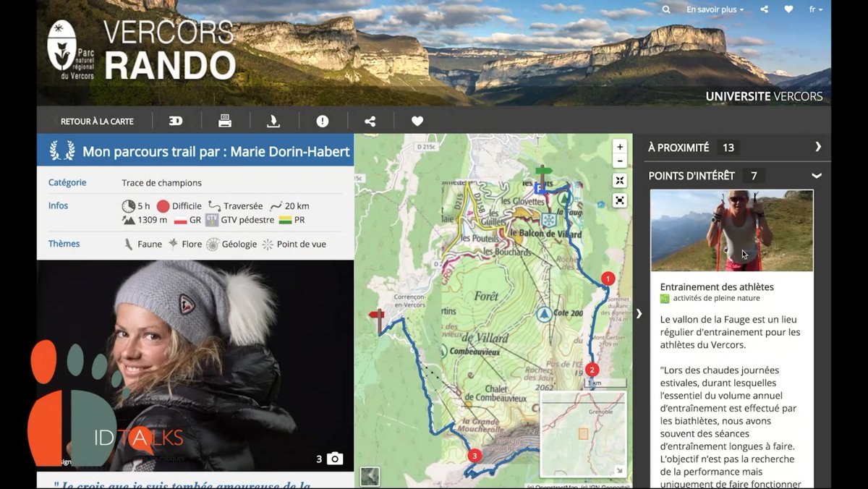Expand the En savoir plus menu
The image size is (868, 489).
[715, 9]
